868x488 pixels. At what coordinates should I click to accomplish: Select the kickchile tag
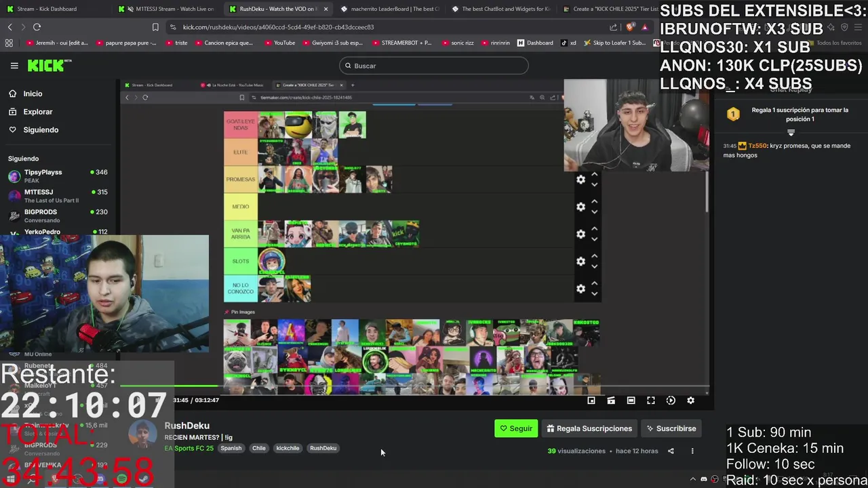(288, 448)
